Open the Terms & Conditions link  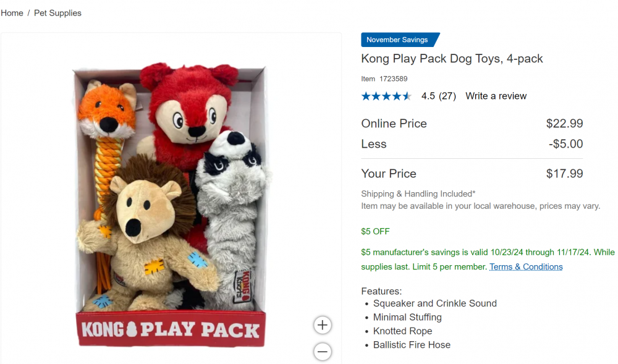click(x=526, y=267)
